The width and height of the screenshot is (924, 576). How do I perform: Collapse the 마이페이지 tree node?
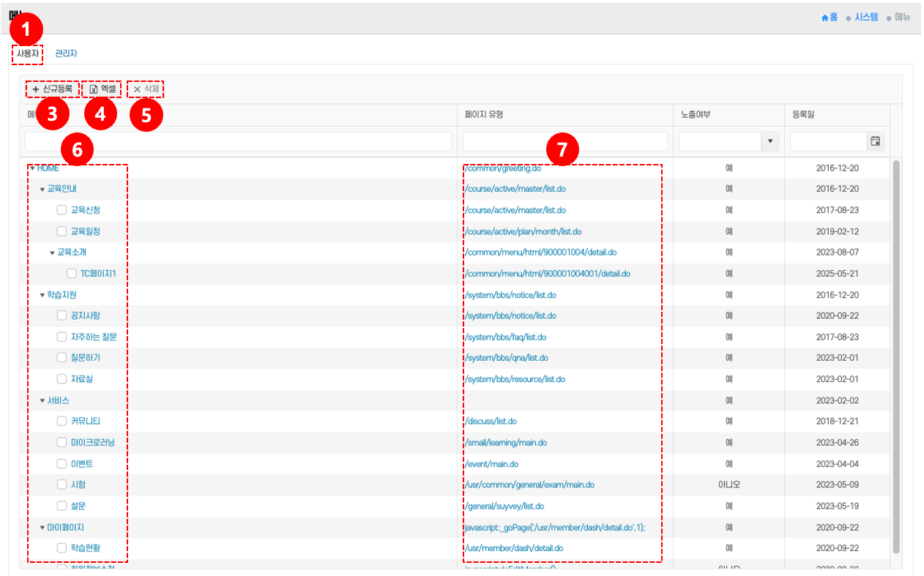pyautogui.click(x=42, y=527)
